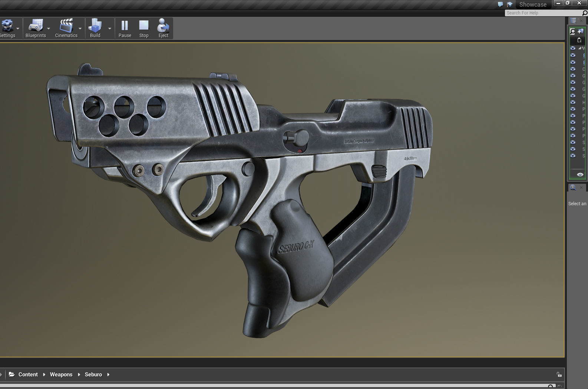588x389 pixels.
Task: Expand the Cinematics dropdown arrow
Action: tap(80, 29)
